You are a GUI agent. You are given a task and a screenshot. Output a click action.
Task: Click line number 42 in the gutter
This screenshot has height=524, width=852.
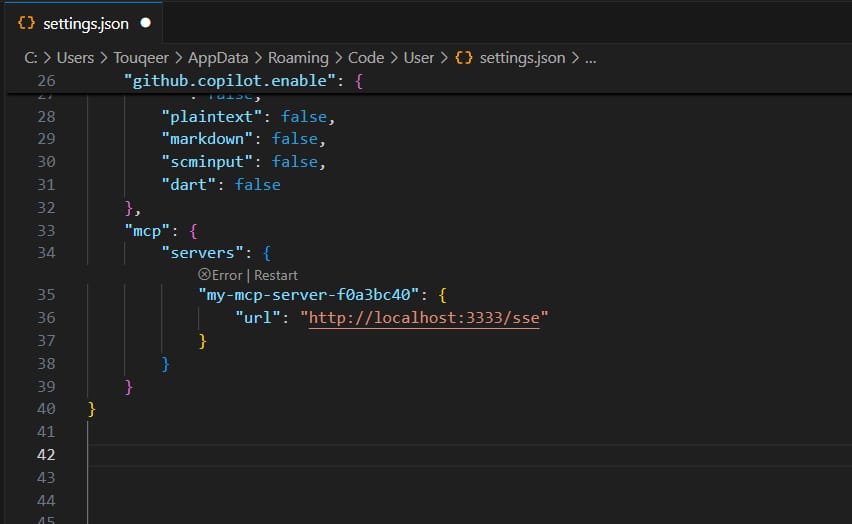(x=46, y=454)
